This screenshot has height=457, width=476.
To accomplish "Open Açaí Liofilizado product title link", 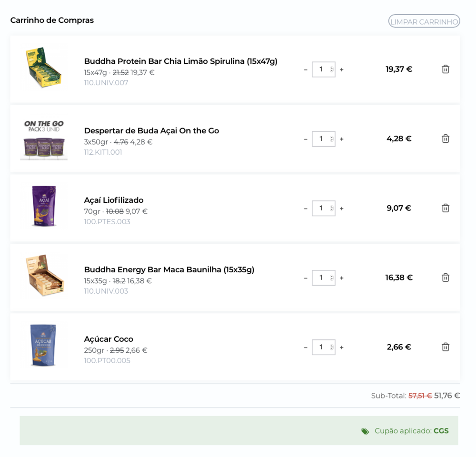I will 114,200.
